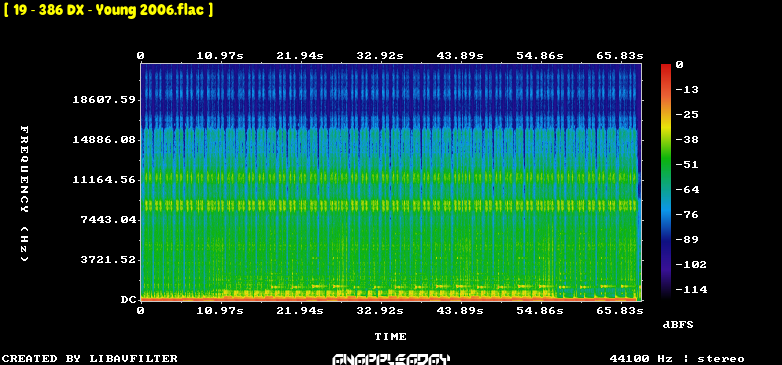Click the 54.86s label on the top axis
The image size is (782, 365).
(x=540, y=55)
